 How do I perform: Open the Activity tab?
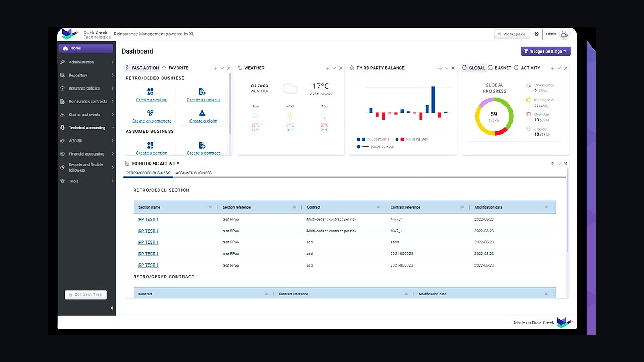527,68
